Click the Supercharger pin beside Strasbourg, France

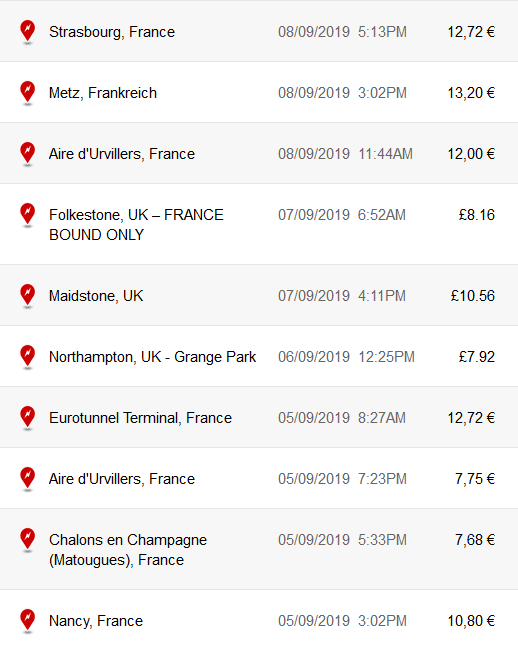coord(28,31)
